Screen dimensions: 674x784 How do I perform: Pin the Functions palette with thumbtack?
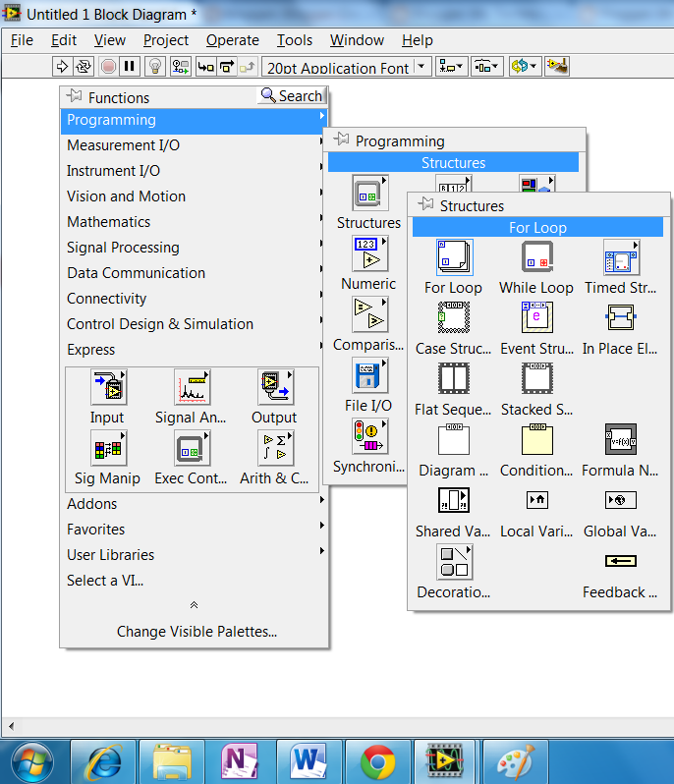click(x=74, y=95)
